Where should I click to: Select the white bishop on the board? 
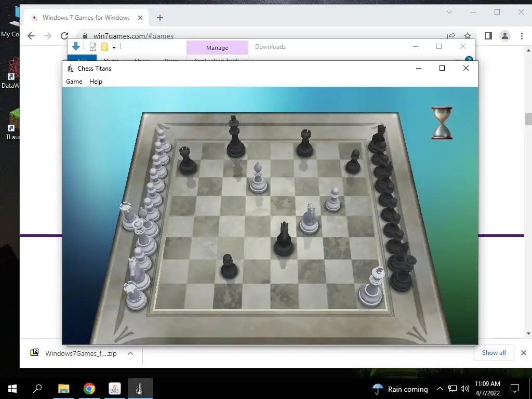tap(258, 179)
